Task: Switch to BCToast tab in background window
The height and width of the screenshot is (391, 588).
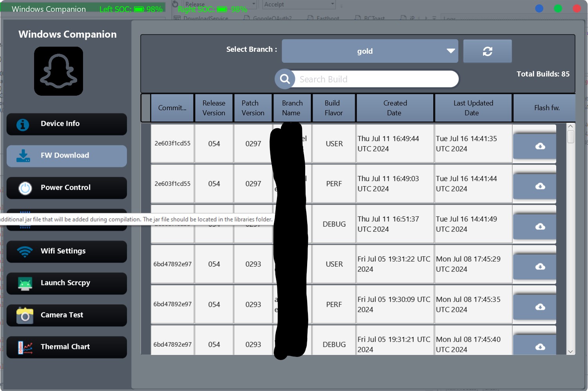Action: click(370, 18)
